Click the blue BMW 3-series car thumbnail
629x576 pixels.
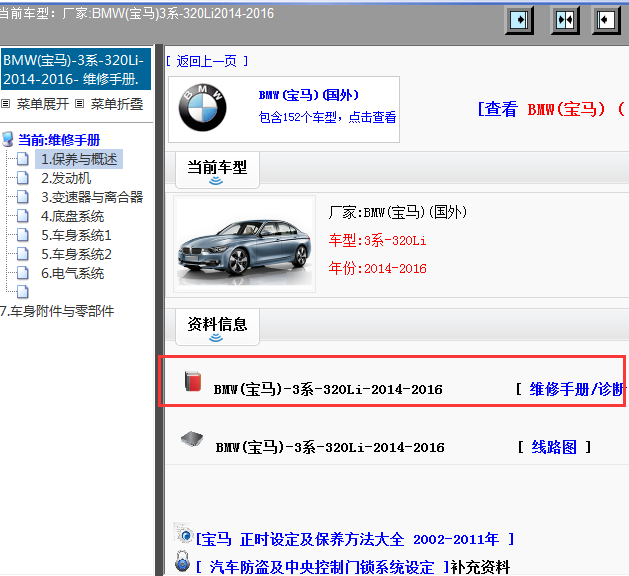[245, 244]
